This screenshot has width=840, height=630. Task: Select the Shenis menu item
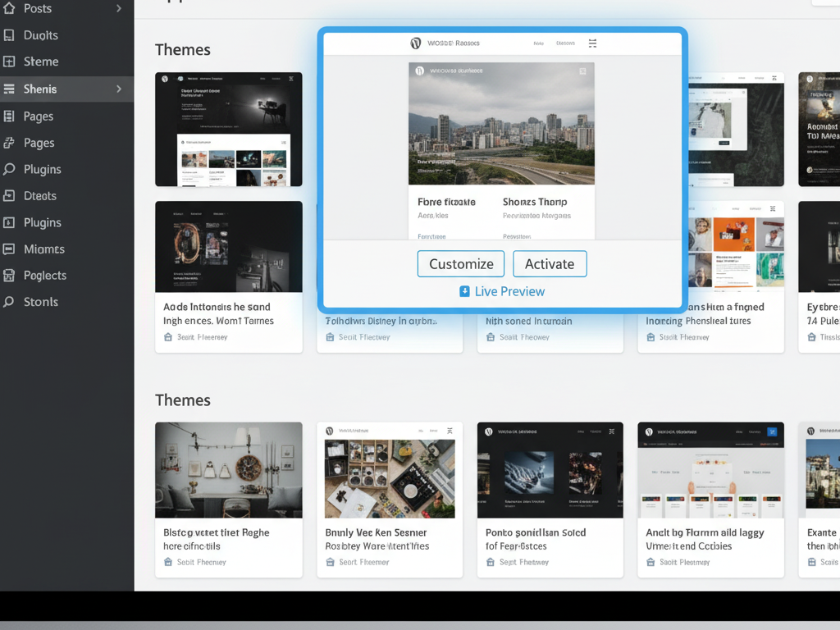pyautogui.click(x=41, y=89)
